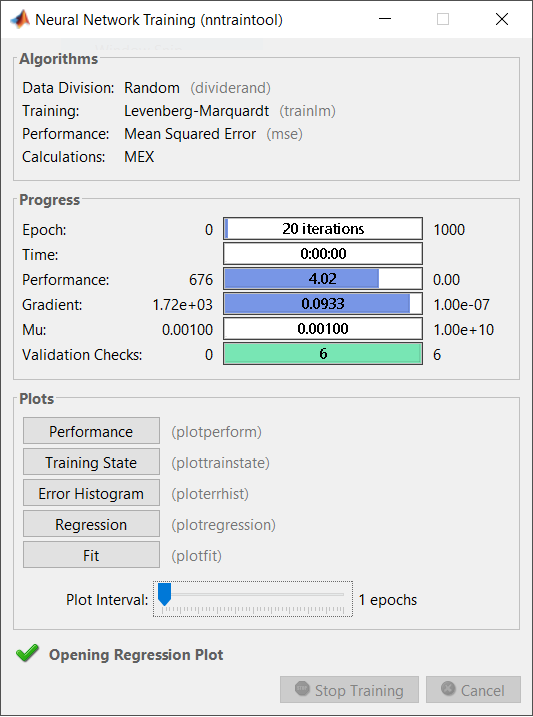
Task: Click the stop sign icon on Stop Training
Action: pyautogui.click(x=302, y=689)
